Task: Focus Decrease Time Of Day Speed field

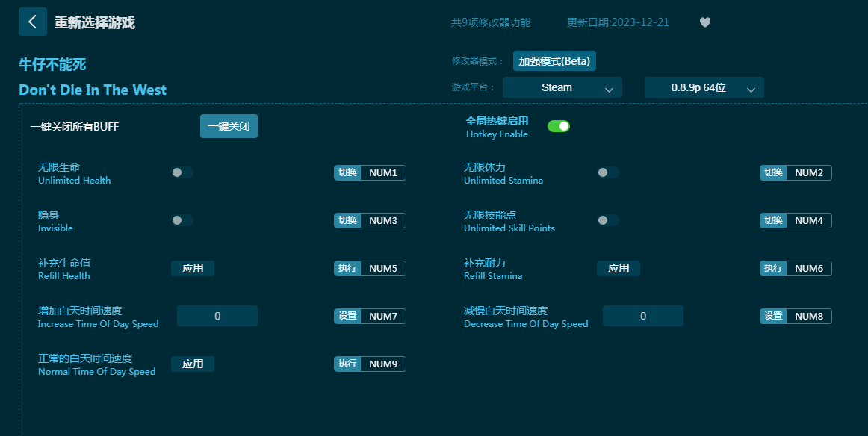Action: [x=643, y=316]
